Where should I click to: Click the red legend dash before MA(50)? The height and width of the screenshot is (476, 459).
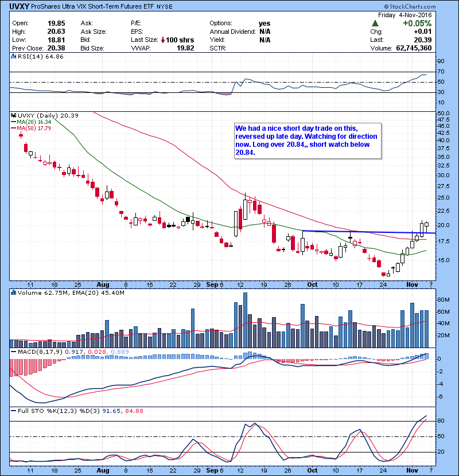click(13, 128)
